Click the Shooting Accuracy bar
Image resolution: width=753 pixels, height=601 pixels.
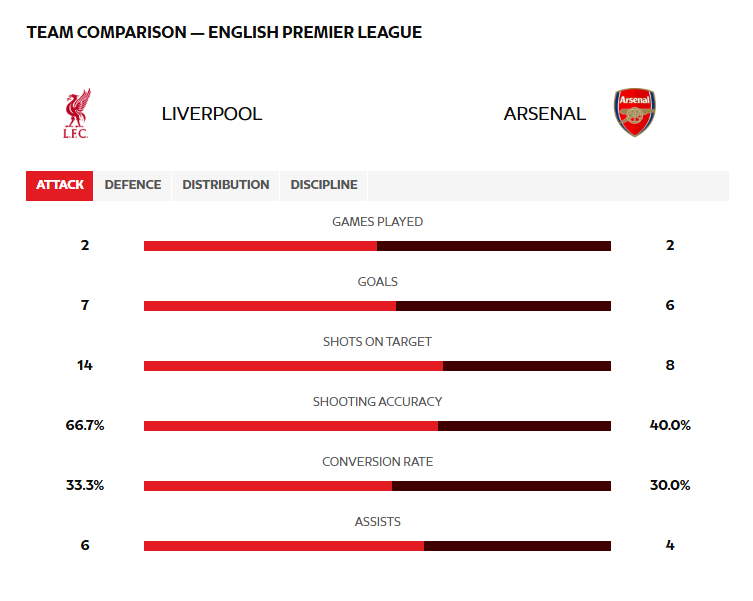[x=377, y=426]
